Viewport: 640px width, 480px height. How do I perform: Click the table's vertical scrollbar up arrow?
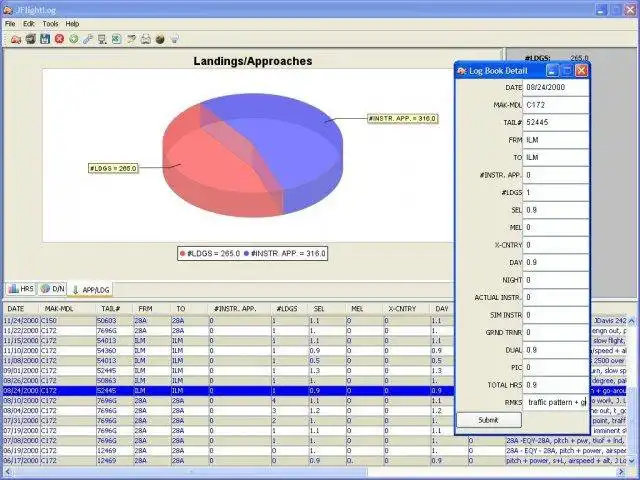(x=631, y=321)
